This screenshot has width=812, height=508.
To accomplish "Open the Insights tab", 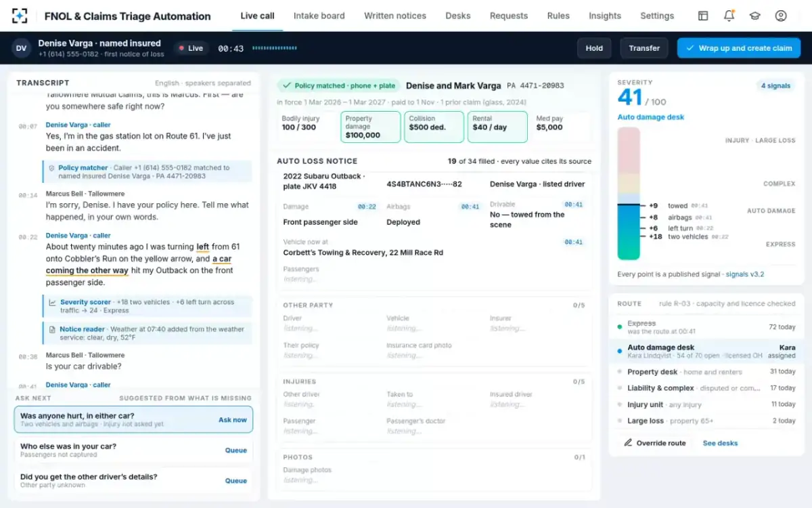I will click(605, 16).
